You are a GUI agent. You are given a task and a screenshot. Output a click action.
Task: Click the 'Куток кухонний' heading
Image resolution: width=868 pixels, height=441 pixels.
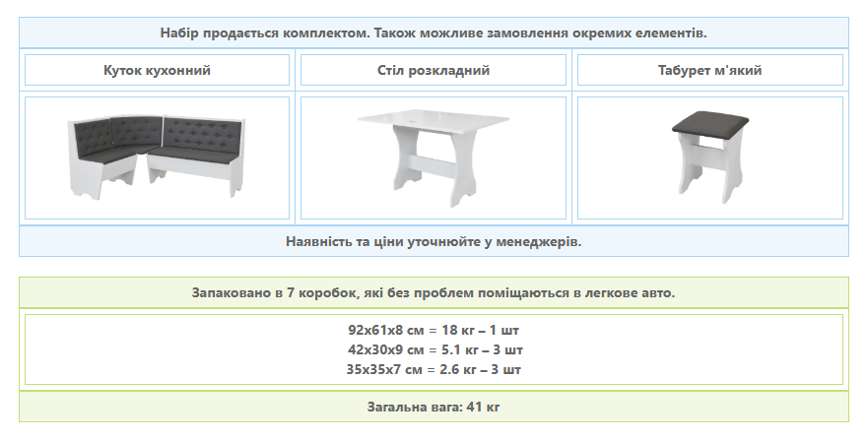point(157,71)
